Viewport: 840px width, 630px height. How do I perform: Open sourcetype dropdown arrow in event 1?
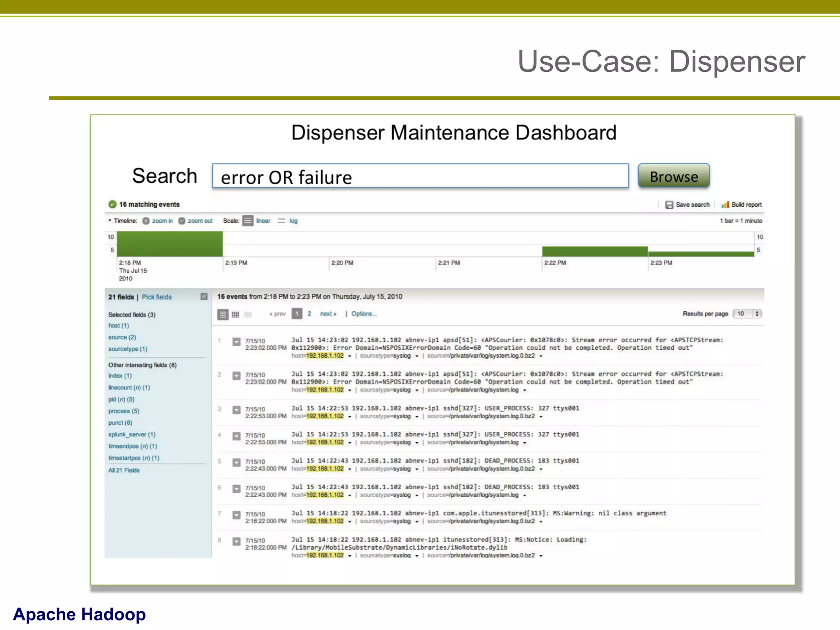pyautogui.click(x=417, y=356)
